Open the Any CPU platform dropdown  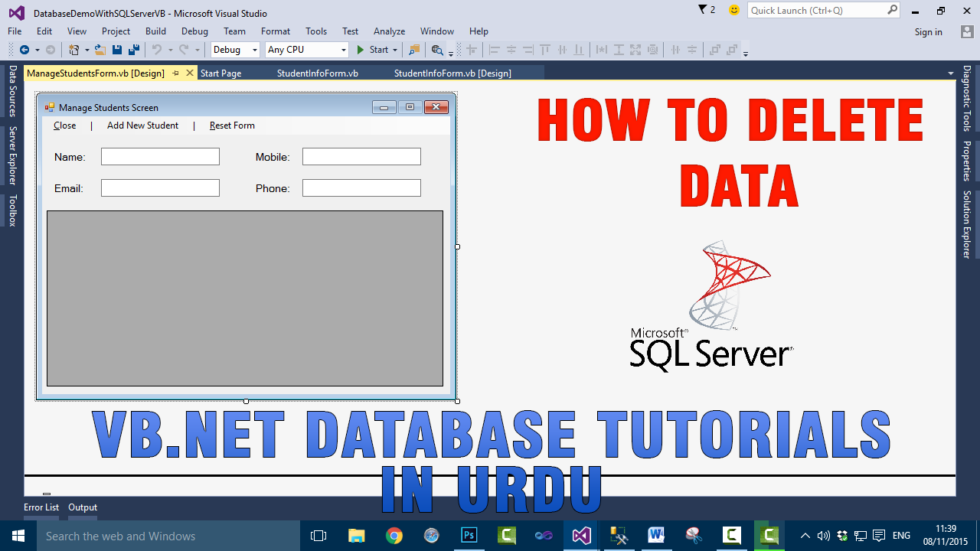point(306,50)
